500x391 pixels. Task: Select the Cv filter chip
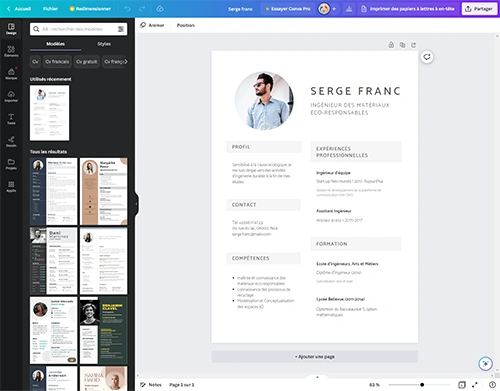[x=35, y=62]
